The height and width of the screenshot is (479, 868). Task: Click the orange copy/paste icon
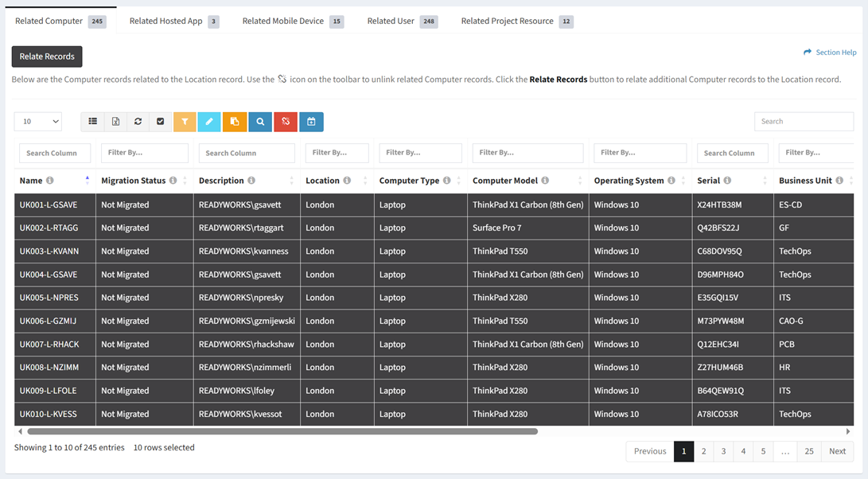pyautogui.click(x=235, y=122)
